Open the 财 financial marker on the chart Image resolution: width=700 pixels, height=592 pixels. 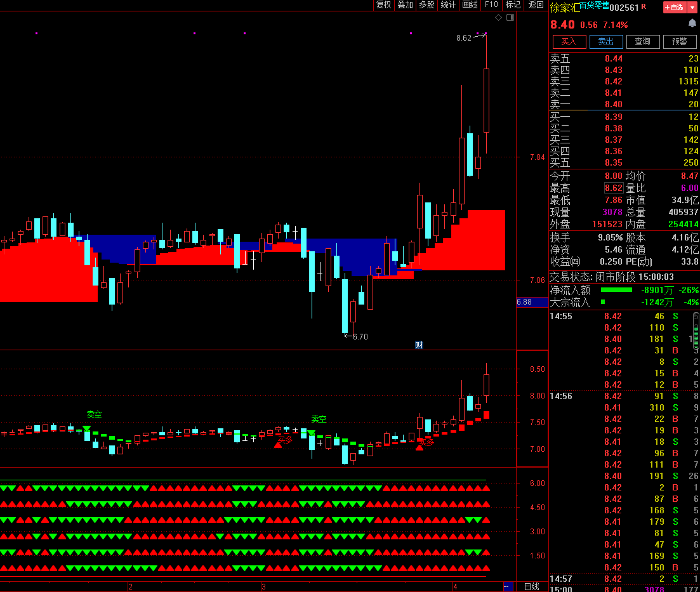click(419, 345)
